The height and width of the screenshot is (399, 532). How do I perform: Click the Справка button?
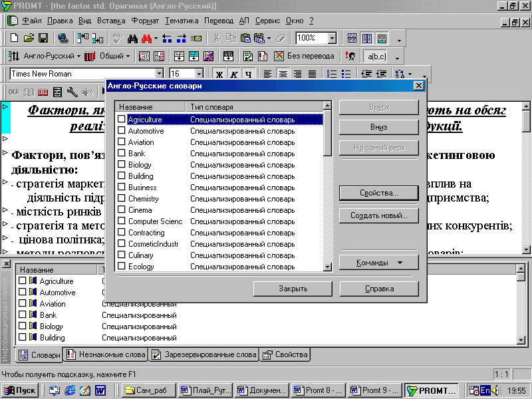(379, 289)
